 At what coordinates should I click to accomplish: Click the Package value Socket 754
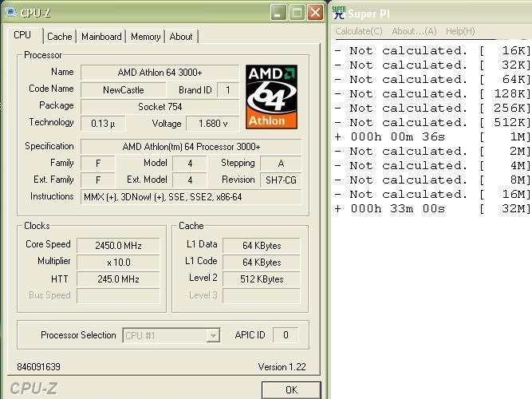160,107
